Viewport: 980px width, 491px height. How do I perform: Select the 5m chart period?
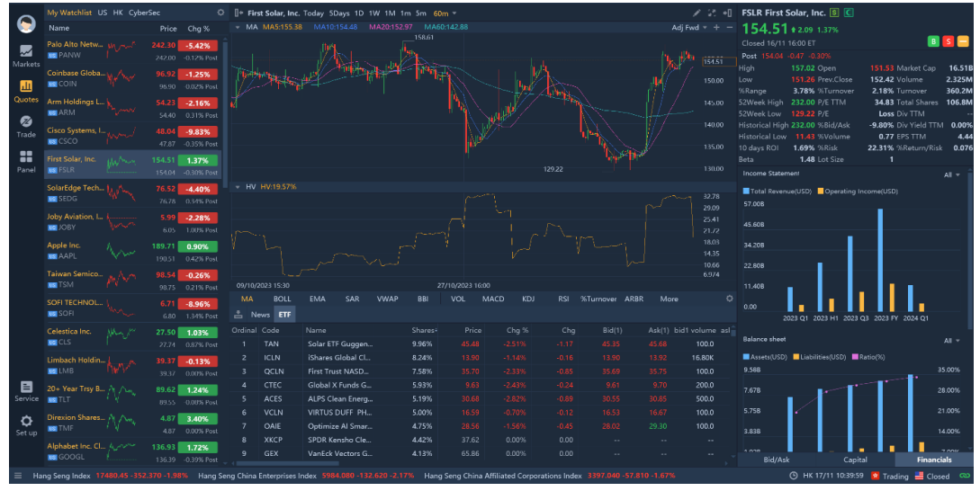click(x=421, y=13)
